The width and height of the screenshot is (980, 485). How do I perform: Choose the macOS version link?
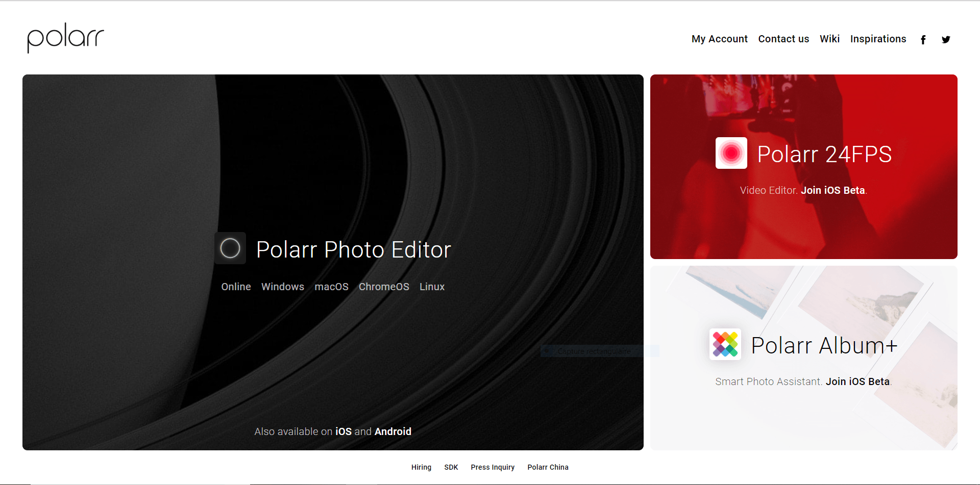331,287
